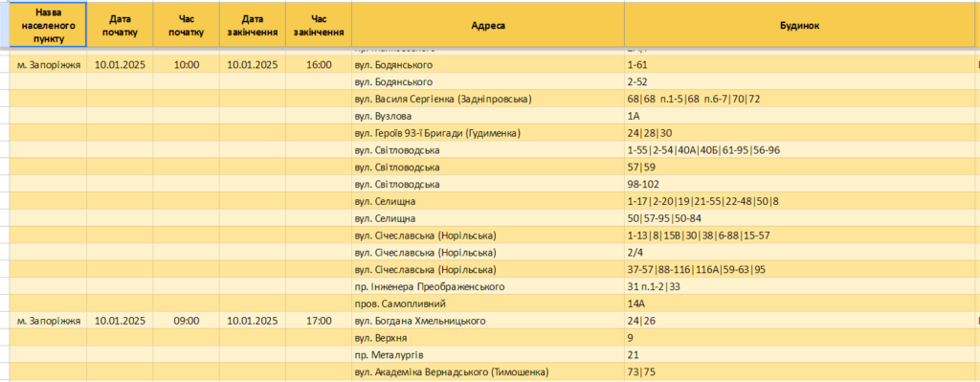Click address cell 'вул. Верхня'

point(488,338)
